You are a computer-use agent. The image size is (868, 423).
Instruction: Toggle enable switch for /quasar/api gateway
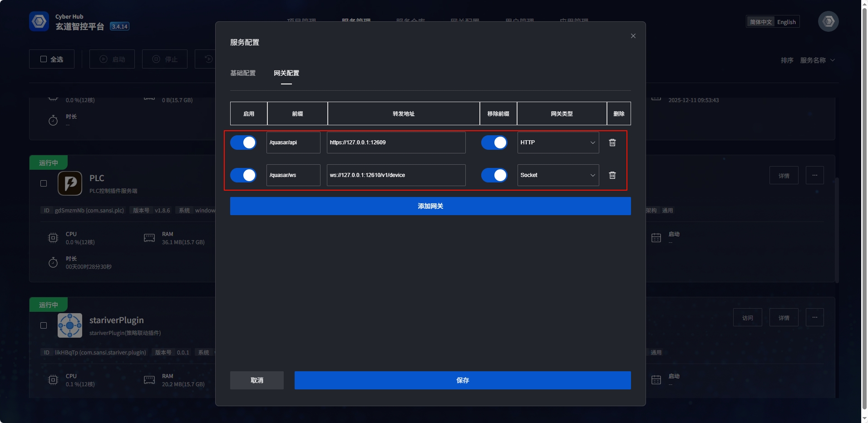point(243,143)
